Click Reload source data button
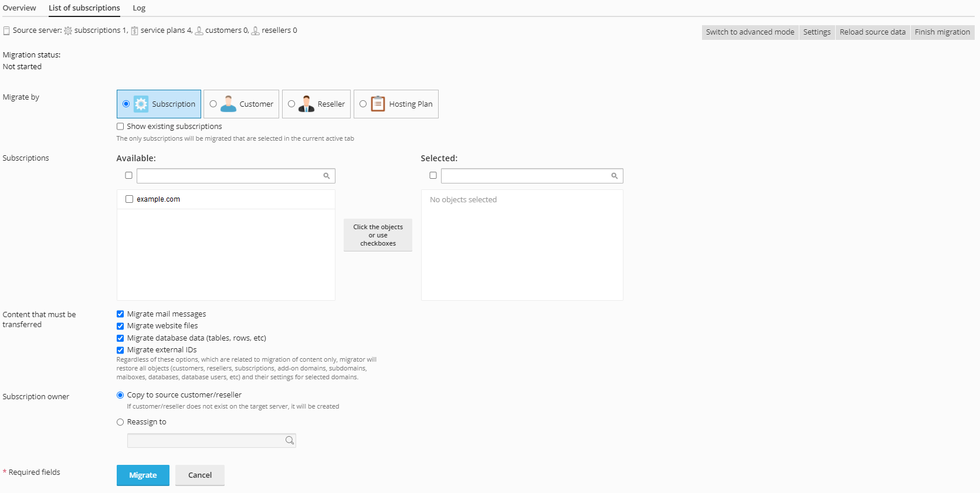The height and width of the screenshot is (493, 980). point(872,32)
